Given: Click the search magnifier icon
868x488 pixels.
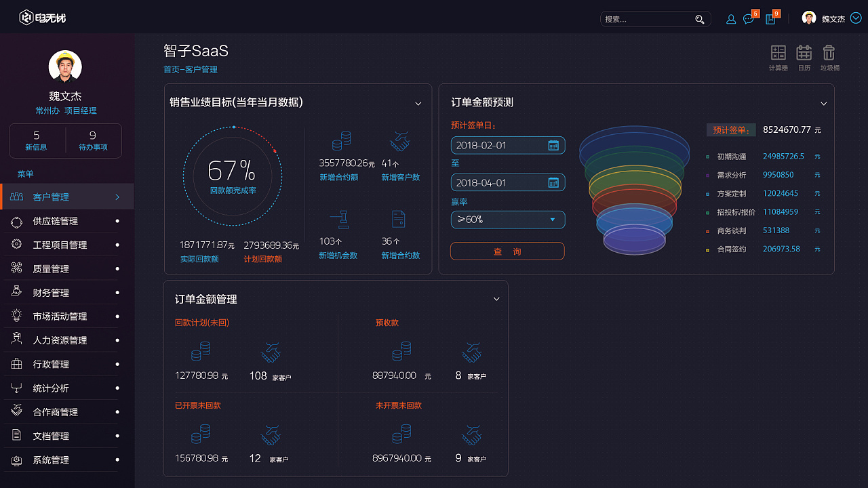Looking at the screenshot, I should tap(701, 19).
